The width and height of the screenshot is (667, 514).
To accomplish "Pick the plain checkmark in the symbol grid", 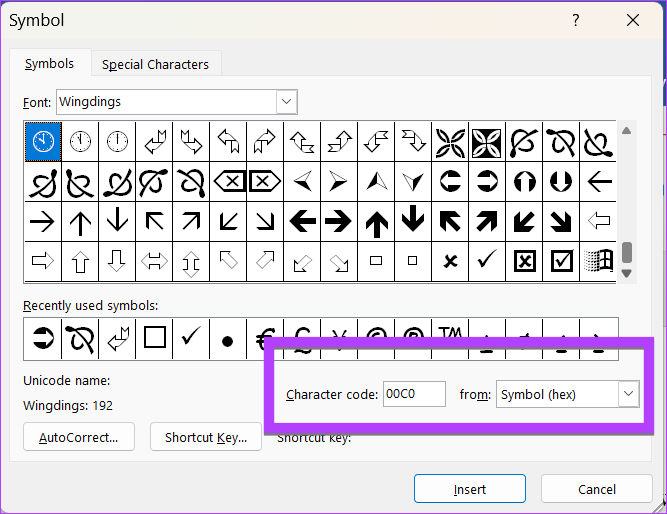I will [x=487, y=261].
